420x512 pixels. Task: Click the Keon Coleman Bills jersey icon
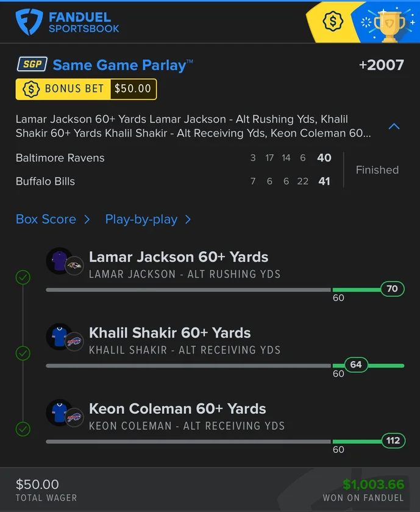click(59, 412)
